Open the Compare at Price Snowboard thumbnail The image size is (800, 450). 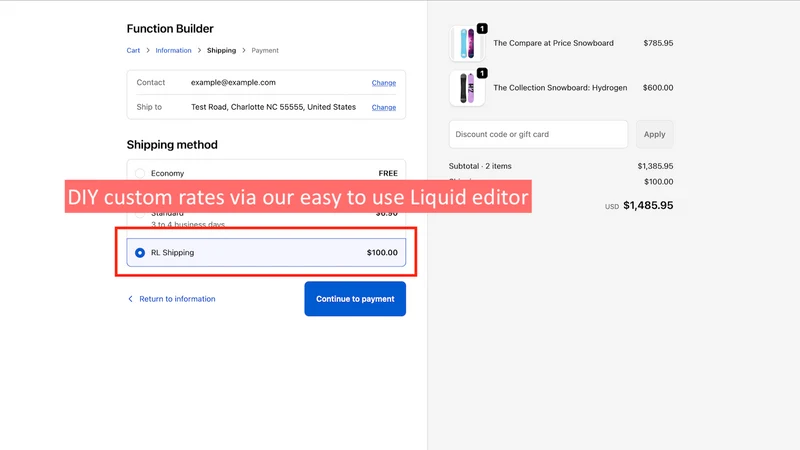(x=467, y=43)
